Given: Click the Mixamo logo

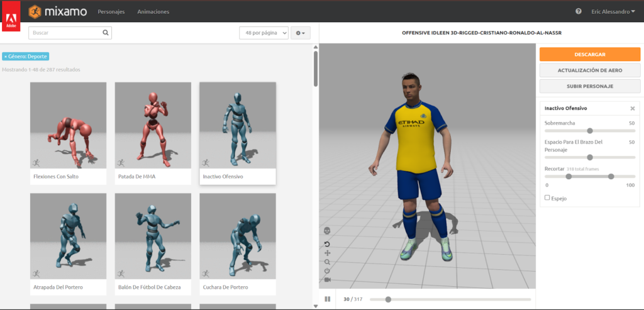Looking at the screenshot, I should click(57, 11).
